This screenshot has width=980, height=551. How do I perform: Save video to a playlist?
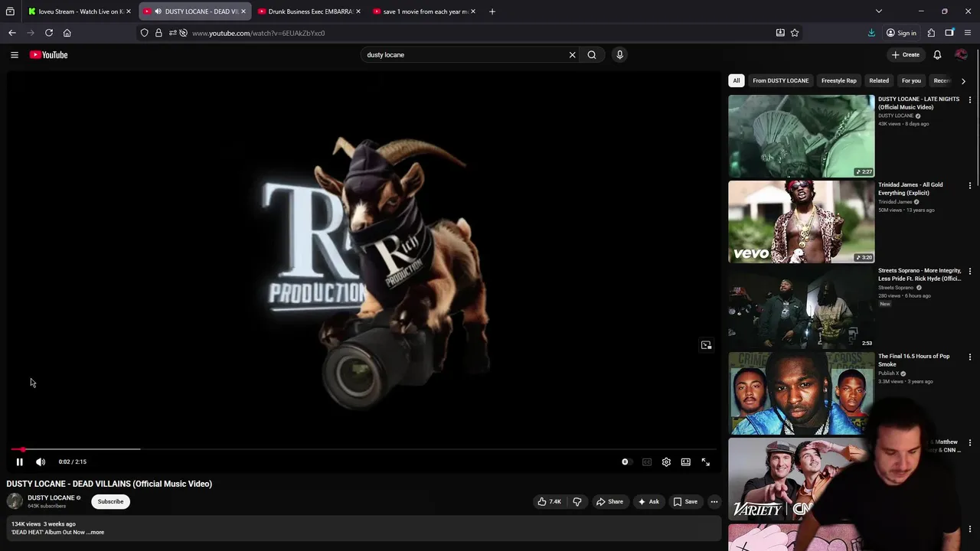tap(685, 502)
